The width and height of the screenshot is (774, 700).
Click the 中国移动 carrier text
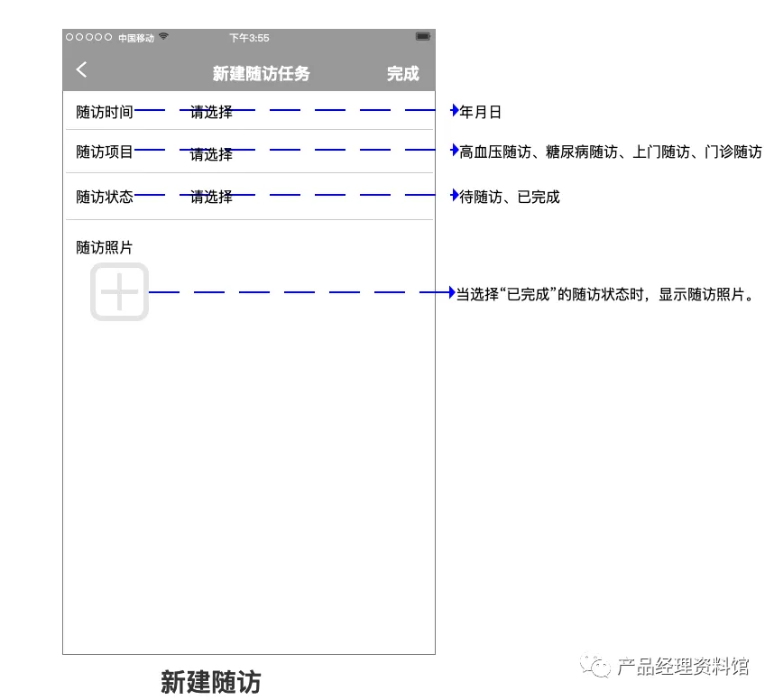136,38
